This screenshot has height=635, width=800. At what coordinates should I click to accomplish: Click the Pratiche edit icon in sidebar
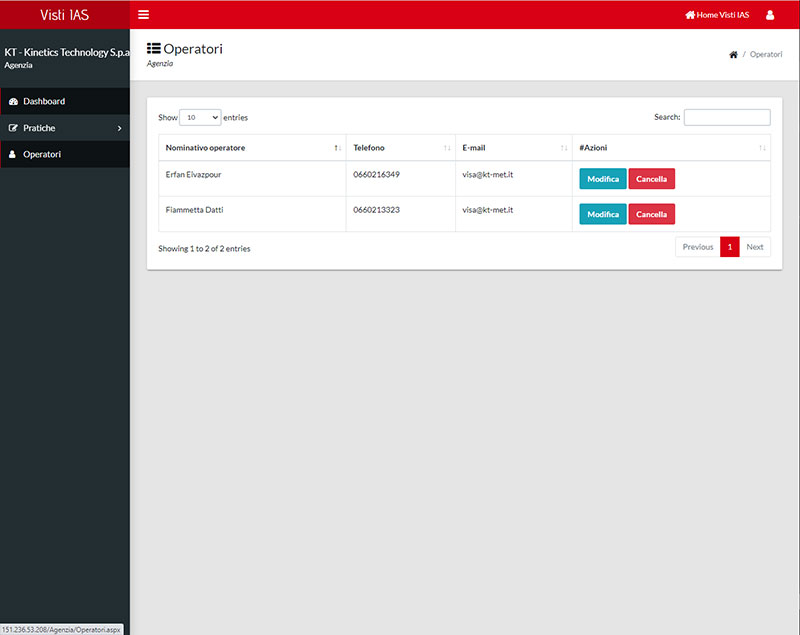click(x=13, y=128)
